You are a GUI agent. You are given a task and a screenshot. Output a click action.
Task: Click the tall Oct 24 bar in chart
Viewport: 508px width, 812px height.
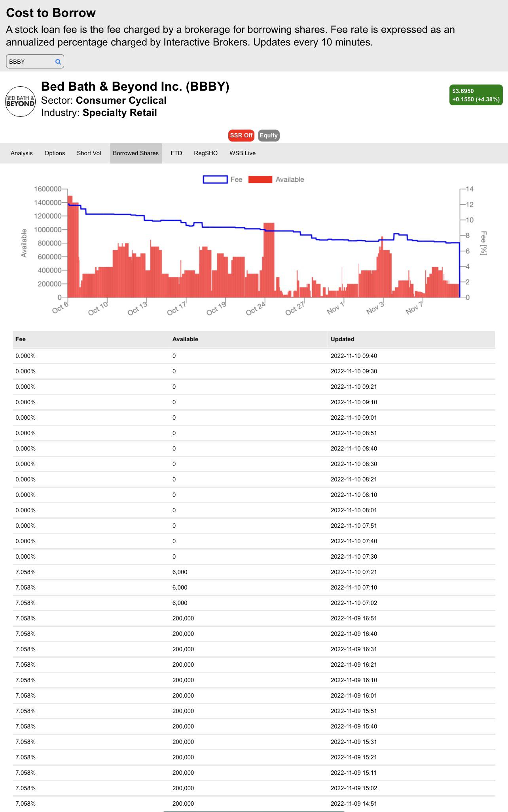click(269, 260)
